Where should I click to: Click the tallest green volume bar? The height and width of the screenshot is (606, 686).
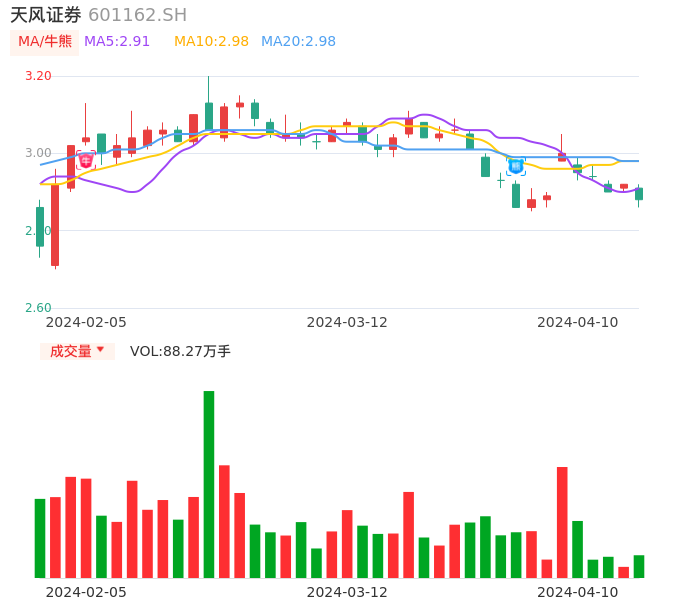click(209, 484)
